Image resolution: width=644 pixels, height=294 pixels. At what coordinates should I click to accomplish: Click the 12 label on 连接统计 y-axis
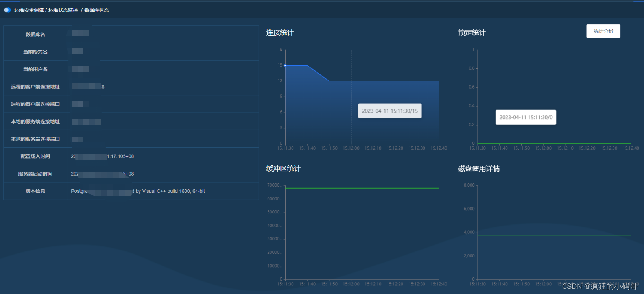pos(280,81)
